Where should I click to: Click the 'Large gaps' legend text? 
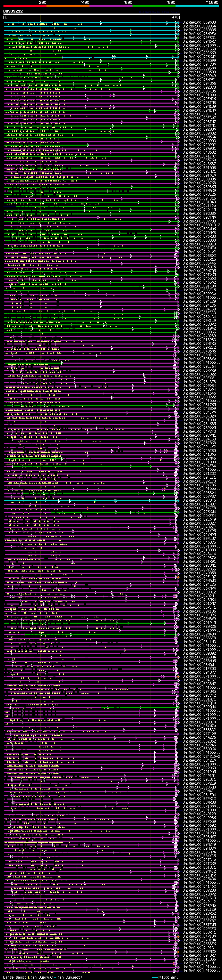15,977
